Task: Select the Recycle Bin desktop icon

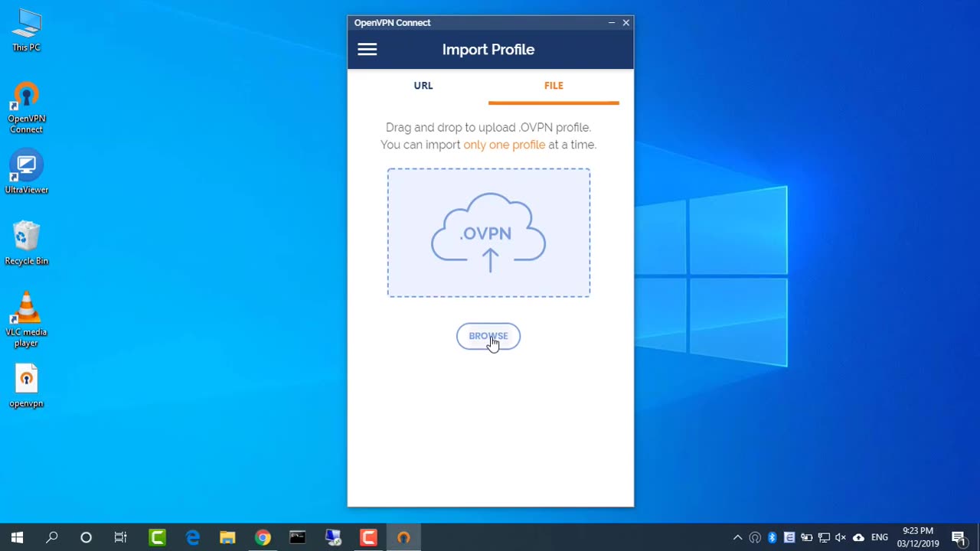Action: point(26,243)
